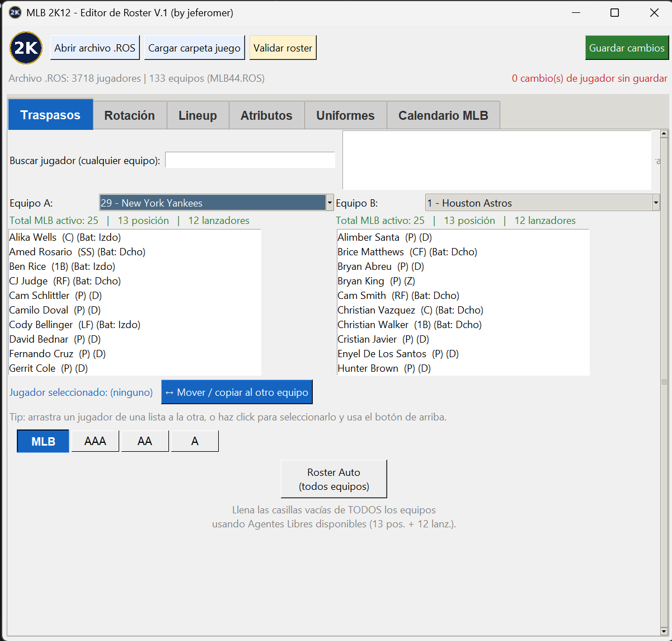Screen dimensions: 672x641
Task: Click Cargar carpeta juego button
Action: tap(194, 48)
